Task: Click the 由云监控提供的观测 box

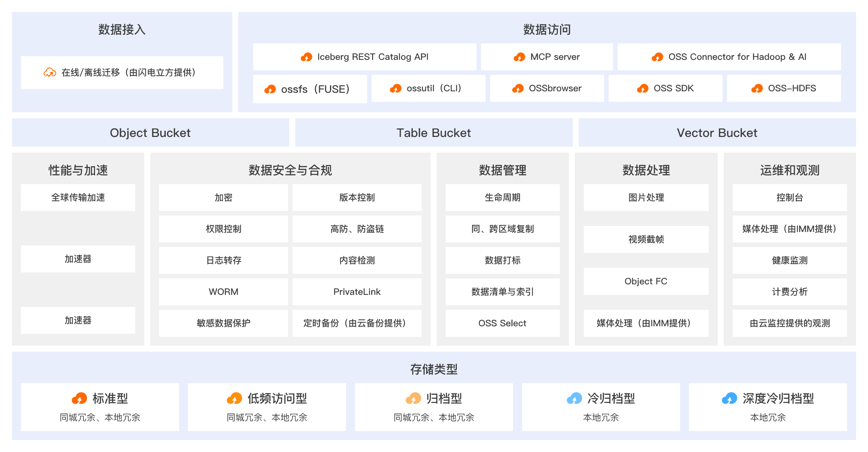Action: click(790, 323)
